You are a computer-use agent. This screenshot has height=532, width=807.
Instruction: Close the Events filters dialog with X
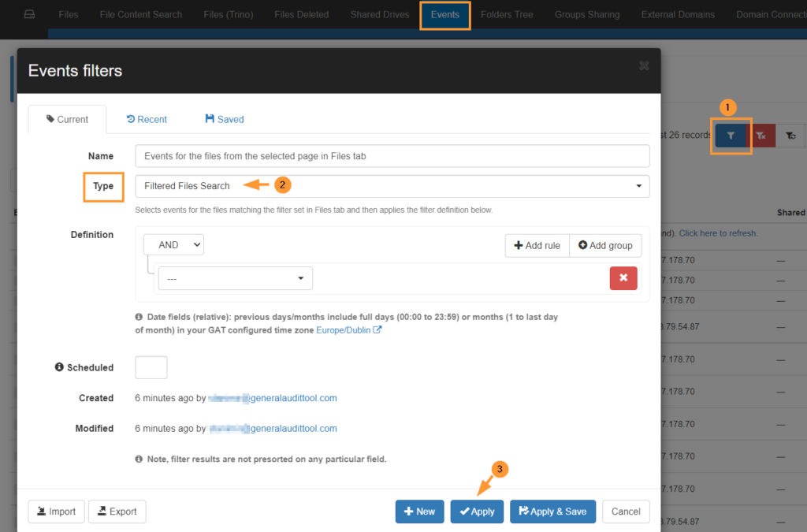644,66
